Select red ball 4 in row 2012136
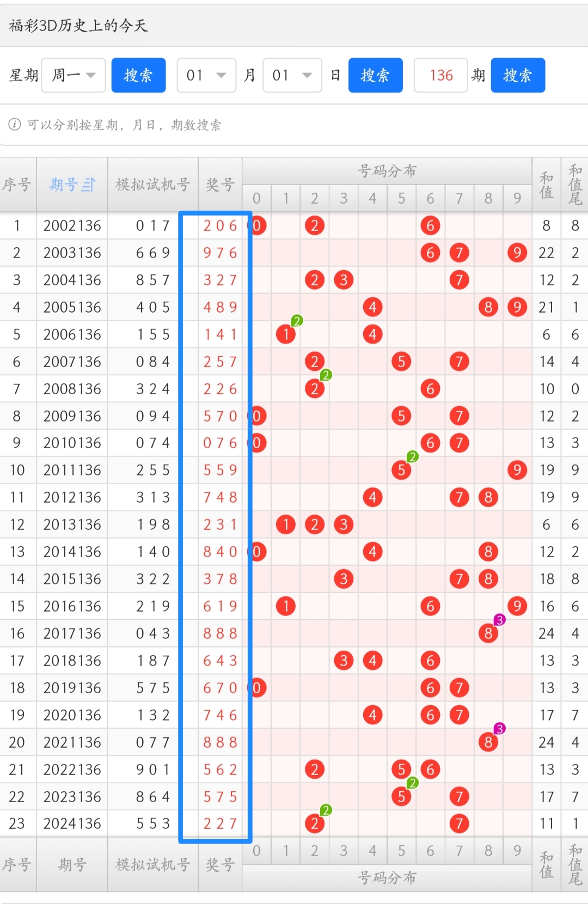Image resolution: width=588 pixels, height=904 pixels. tap(372, 497)
